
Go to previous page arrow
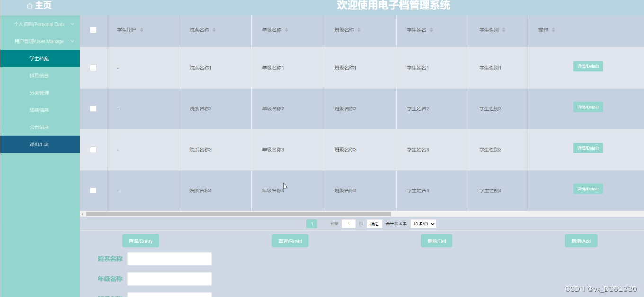pyautogui.click(x=300, y=224)
